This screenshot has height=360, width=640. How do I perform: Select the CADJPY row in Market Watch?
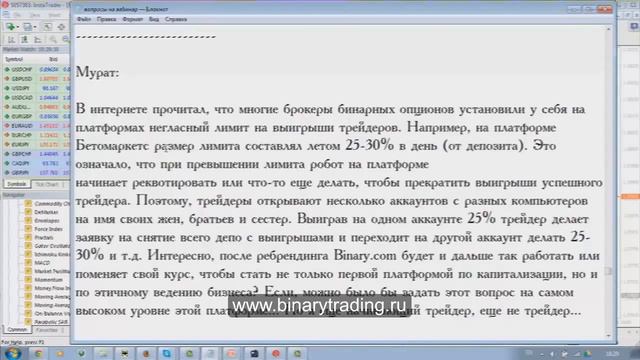(x=36, y=163)
